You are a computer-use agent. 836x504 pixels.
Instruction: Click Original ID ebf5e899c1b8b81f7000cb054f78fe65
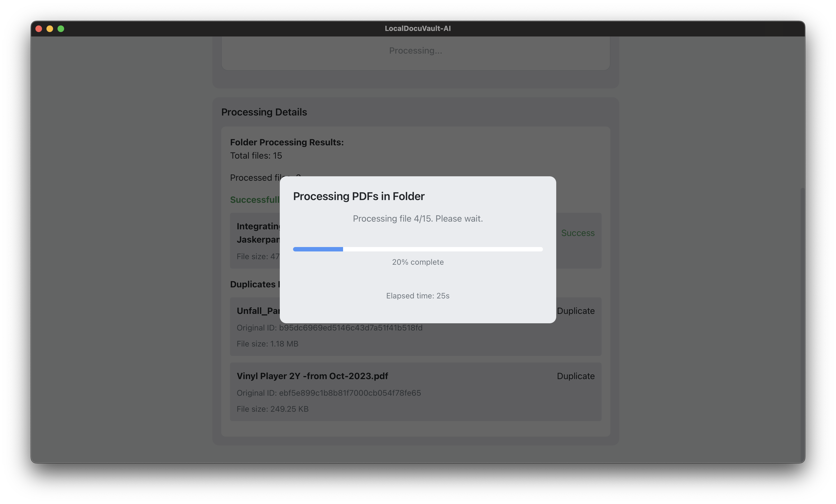(329, 393)
